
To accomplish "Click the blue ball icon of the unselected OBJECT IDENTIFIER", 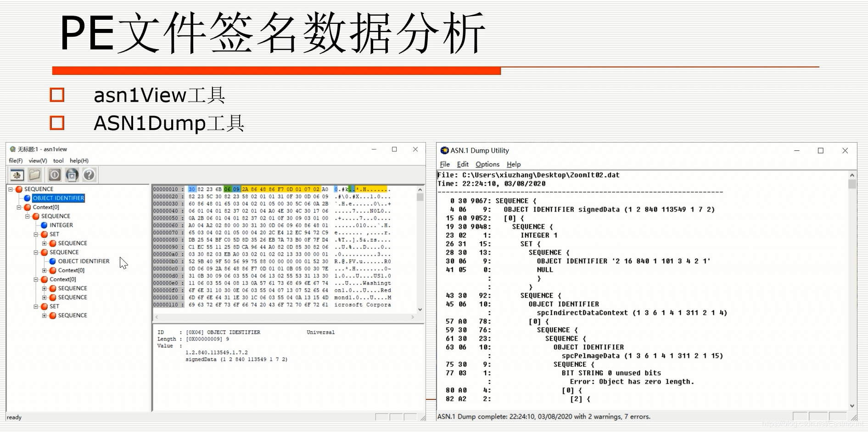I will 52,261.
